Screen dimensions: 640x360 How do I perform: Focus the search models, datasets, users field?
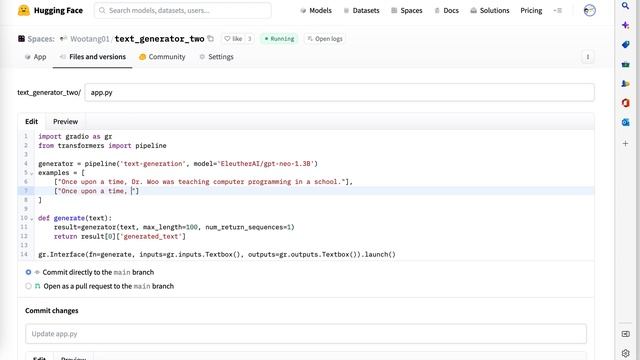coord(182,10)
